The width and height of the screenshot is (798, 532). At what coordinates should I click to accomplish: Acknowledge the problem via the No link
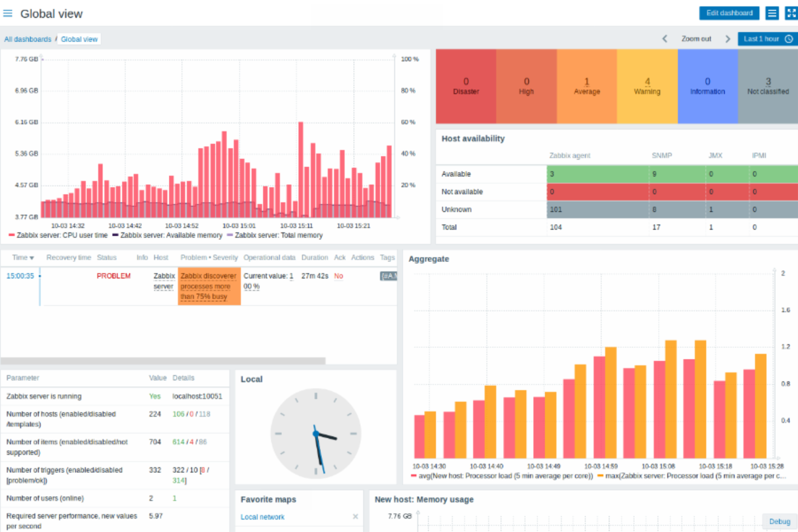tap(339, 275)
